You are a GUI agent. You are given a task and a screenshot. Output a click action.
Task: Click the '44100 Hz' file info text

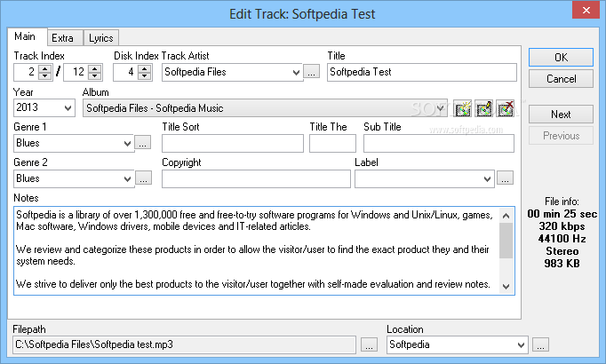click(562, 239)
